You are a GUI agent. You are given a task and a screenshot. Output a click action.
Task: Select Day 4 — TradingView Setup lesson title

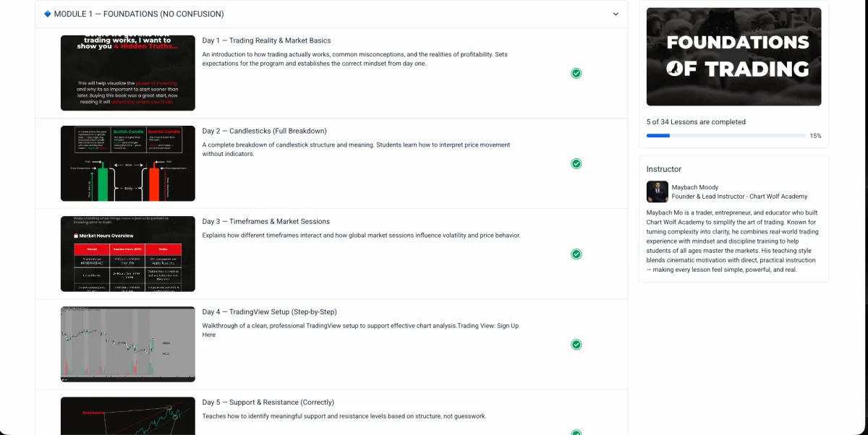click(269, 312)
